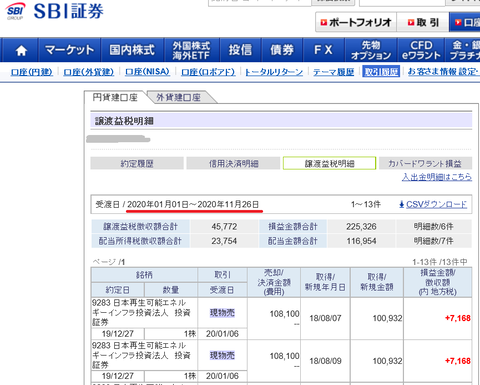Click the 配当金額合計 value 116,954
The width and height of the screenshot is (480, 385).
click(361, 241)
